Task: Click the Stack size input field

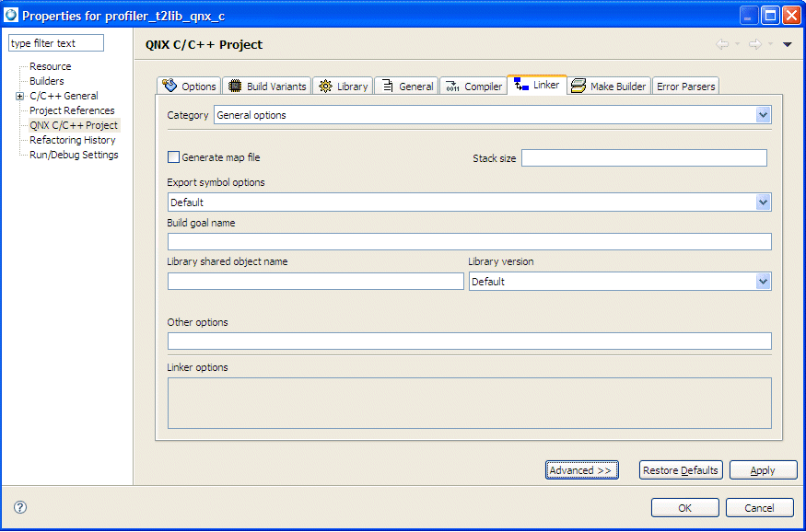Action: [644, 158]
